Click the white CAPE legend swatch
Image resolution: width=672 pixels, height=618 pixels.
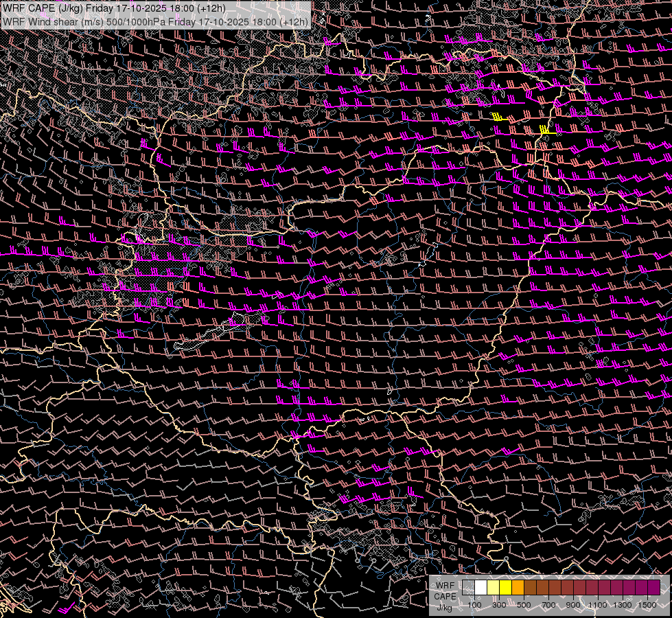[x=480, y=587]
